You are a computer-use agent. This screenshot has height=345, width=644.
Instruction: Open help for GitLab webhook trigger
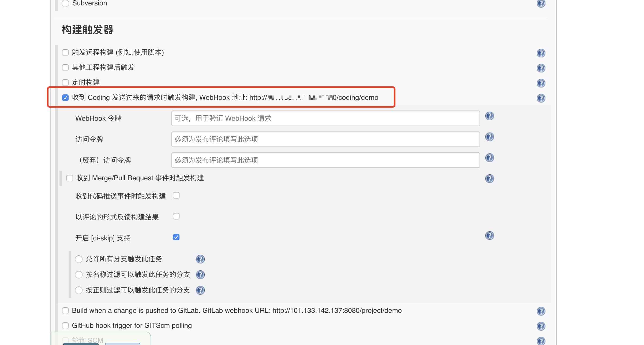point(541,311)
